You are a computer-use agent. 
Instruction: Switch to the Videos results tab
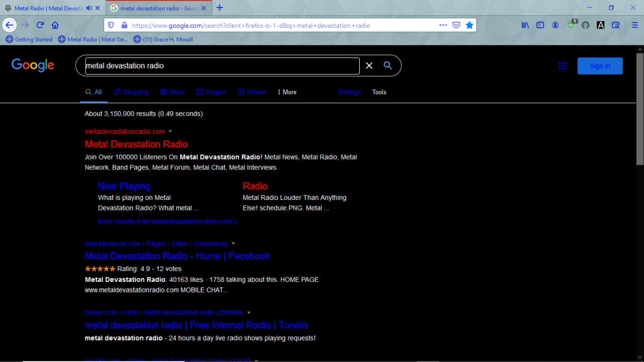[x=252, y=92]
